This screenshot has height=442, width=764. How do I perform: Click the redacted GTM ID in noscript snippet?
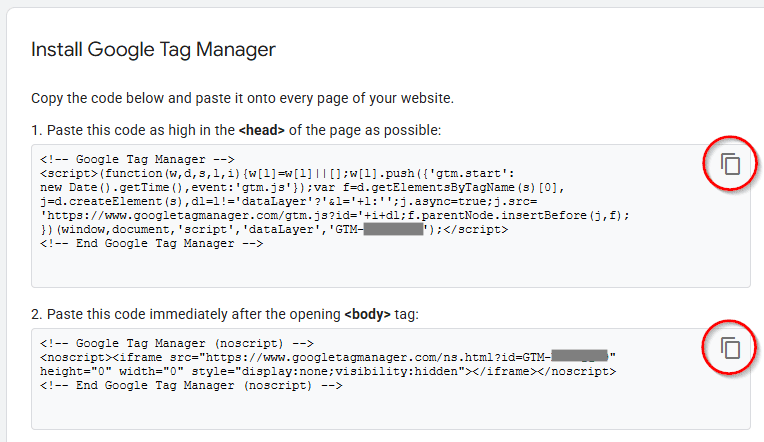[x=579, y=357]
